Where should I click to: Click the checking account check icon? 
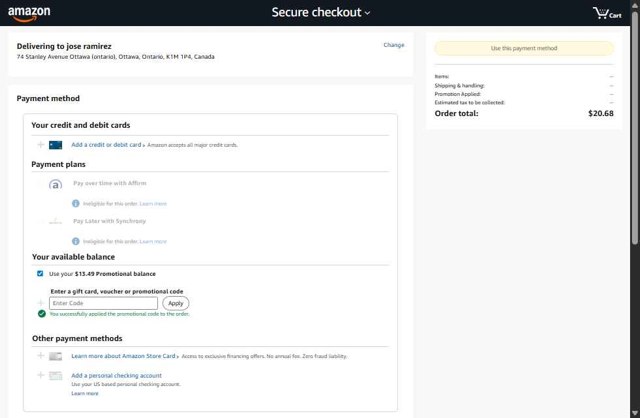[56, 376]
